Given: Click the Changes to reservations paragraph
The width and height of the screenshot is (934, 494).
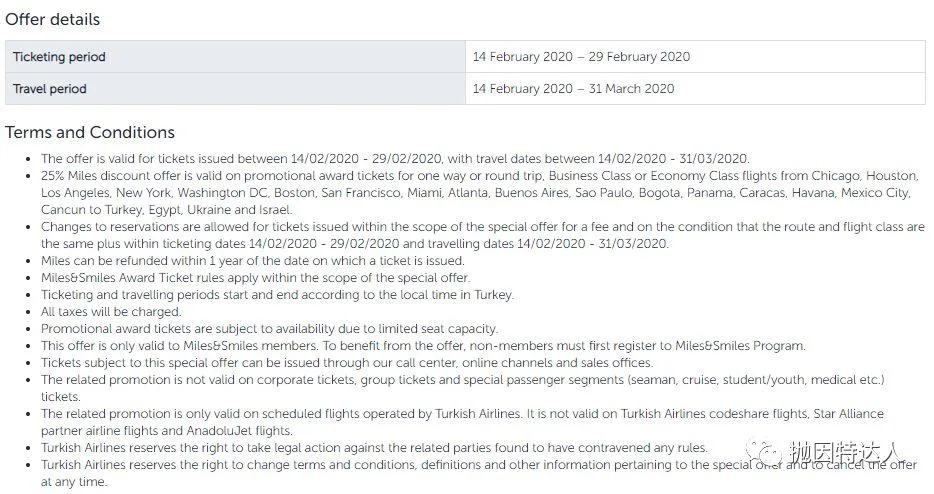Looking at the screenshot, I should click(x=482, y=235).
